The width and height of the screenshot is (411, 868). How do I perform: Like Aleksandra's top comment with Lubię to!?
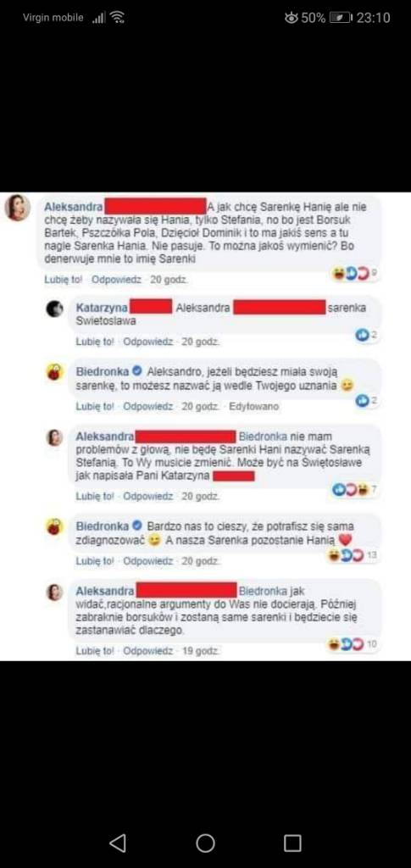click(63, 280)
